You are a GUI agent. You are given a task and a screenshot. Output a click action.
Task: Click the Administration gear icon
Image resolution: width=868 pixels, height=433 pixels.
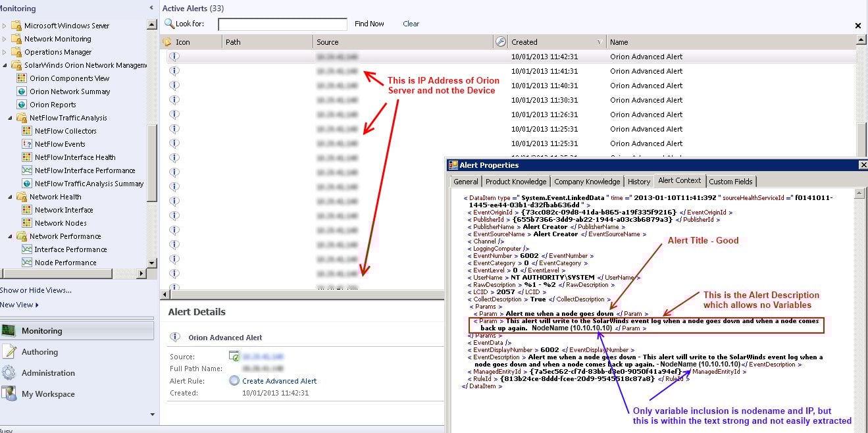(x=9, y=373)
